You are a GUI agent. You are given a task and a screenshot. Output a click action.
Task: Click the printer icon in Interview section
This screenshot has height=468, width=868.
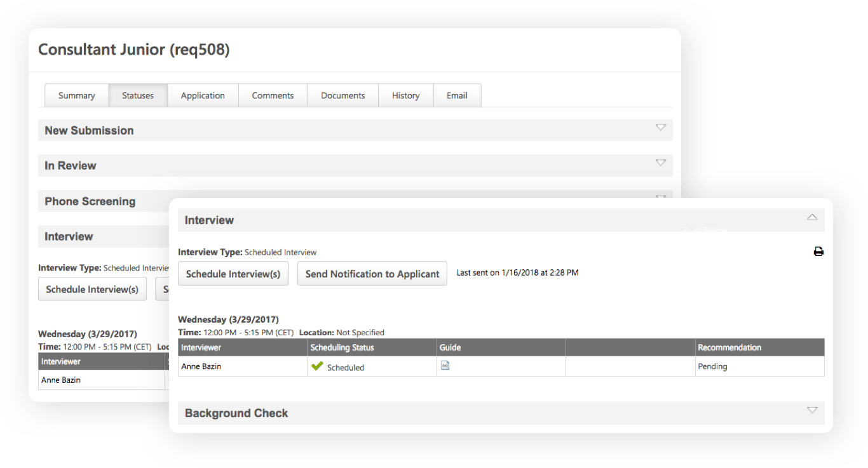(x=818, y=251)
